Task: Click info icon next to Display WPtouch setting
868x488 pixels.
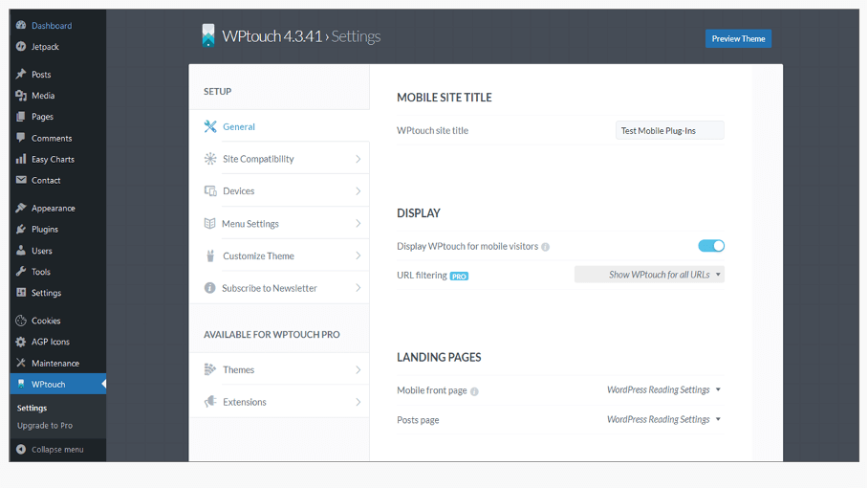Action: 545,247
